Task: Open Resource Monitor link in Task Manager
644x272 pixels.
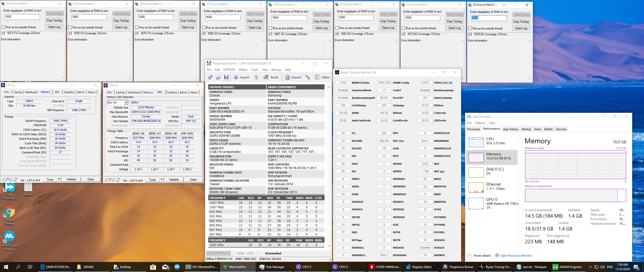Action: coord(516,256)
